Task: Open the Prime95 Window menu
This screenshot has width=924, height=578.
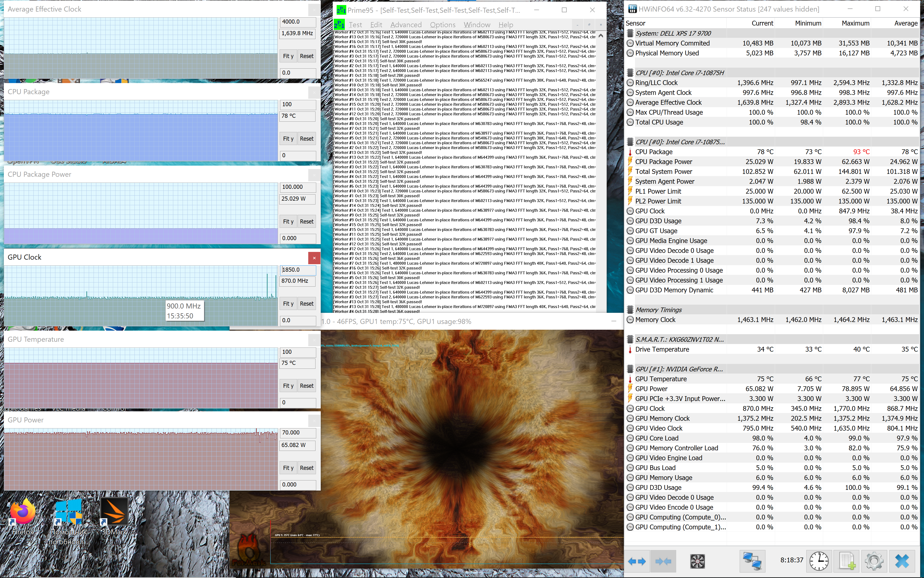Action: [477, 25]
